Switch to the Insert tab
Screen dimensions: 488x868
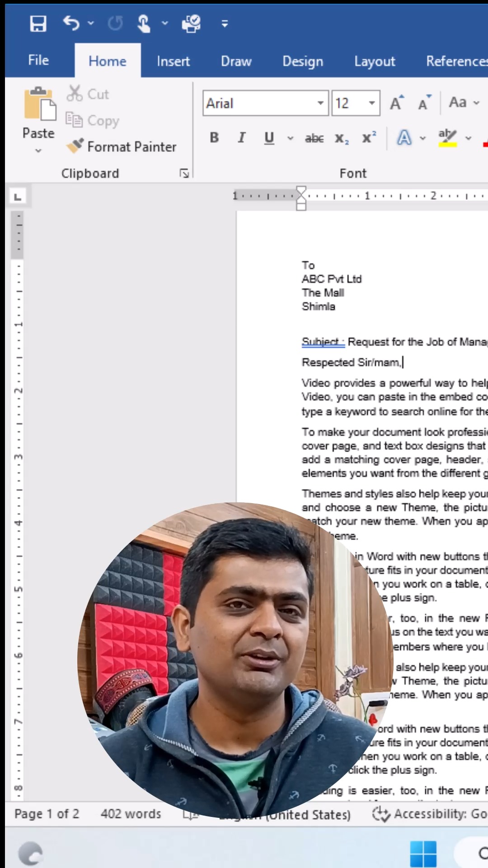tap(173, 61)
